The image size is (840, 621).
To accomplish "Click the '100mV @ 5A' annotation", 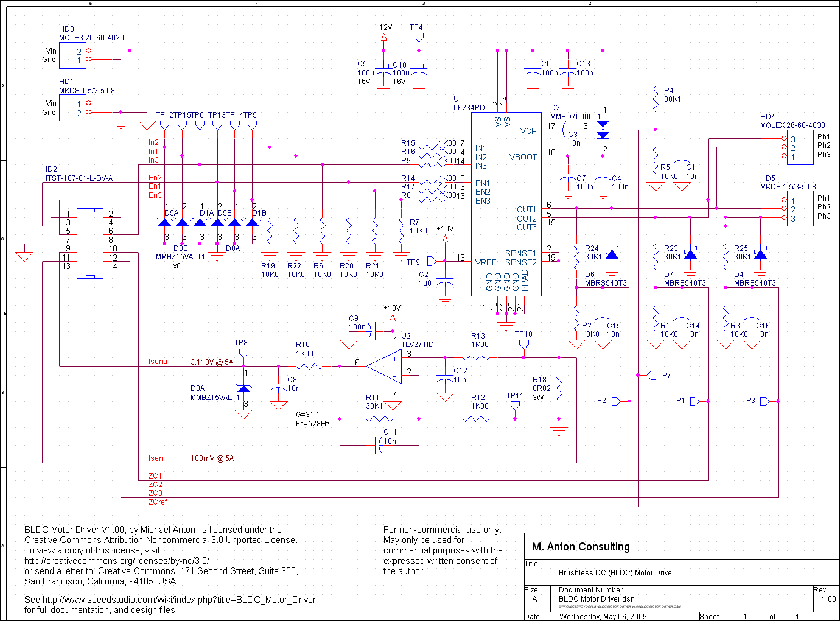I will [212, 458].
